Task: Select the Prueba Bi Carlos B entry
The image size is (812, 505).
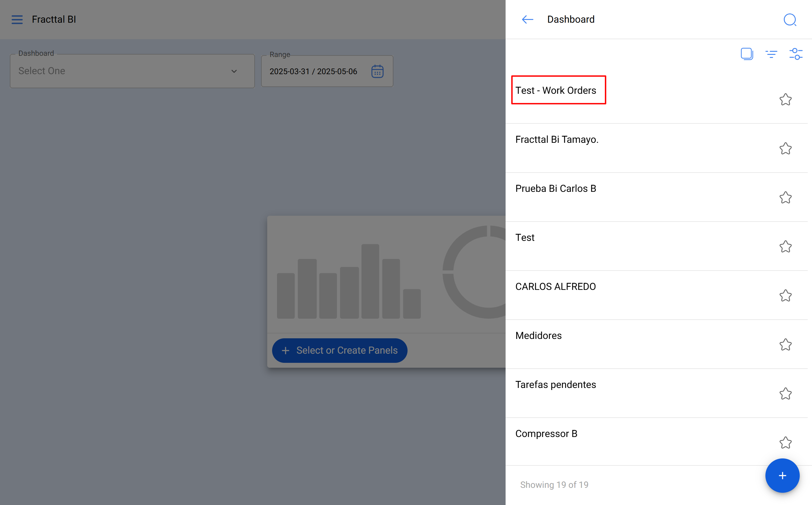Action: pyautogui.click(x=656, y=197)
